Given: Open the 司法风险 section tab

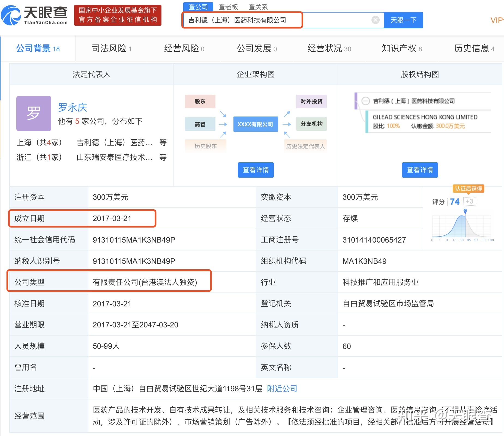Looking at the screenshot, I should coord(112,49).
